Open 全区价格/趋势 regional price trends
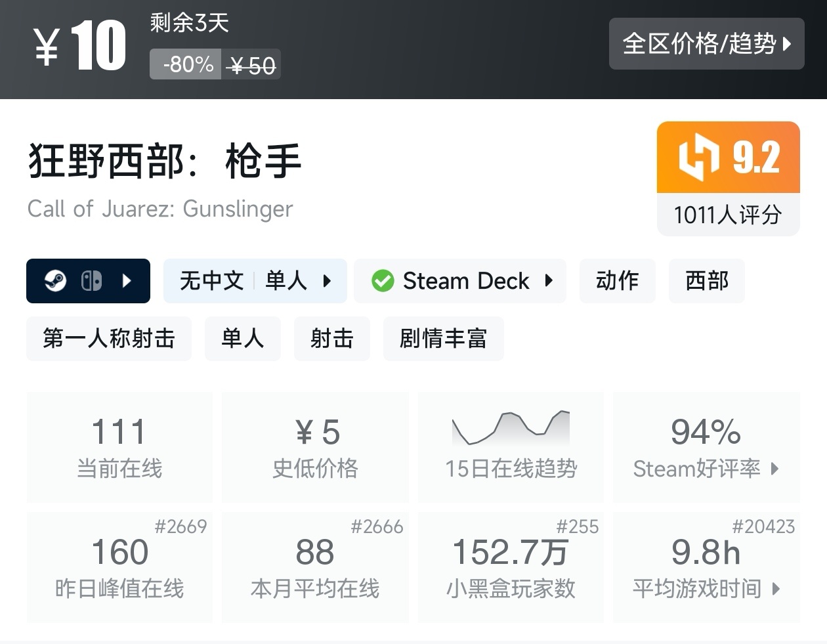The width and height of the screenshot is (827, 644). 706,44
